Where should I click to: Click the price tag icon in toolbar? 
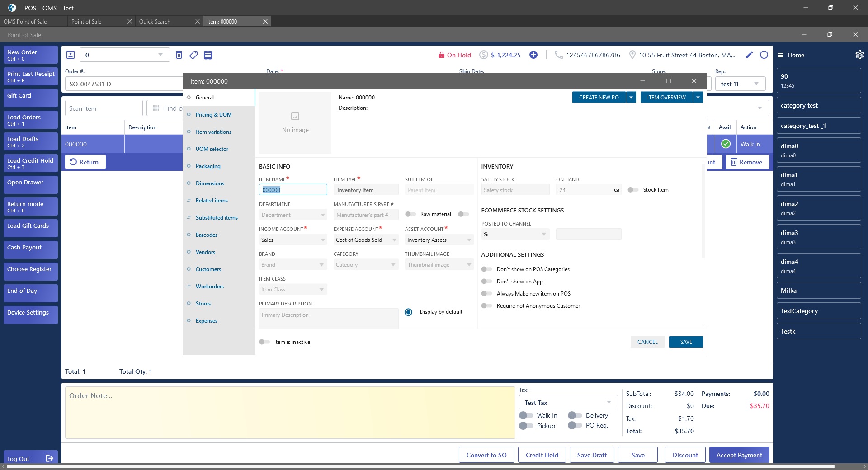pos(193,55)
